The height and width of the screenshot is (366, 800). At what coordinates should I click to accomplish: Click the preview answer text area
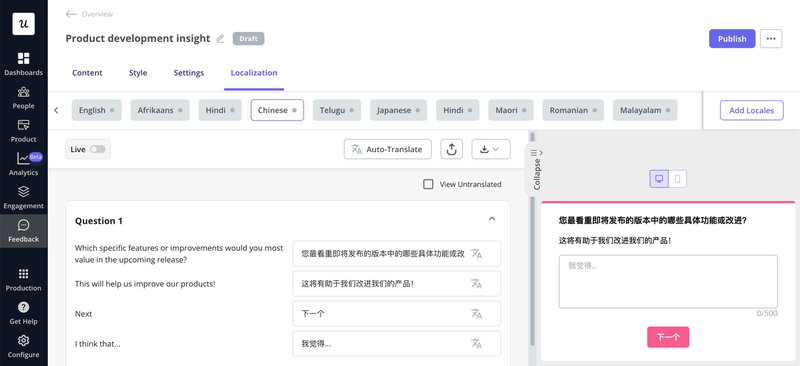pyautogui.click(x=668, y=282)
